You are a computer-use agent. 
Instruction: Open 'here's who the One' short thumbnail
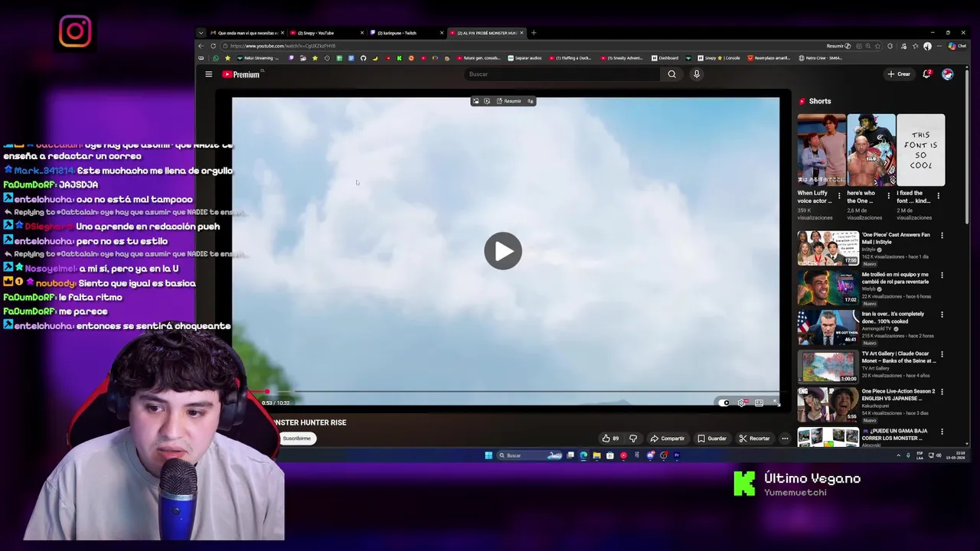pyautogui.click(x=871, y=150)
